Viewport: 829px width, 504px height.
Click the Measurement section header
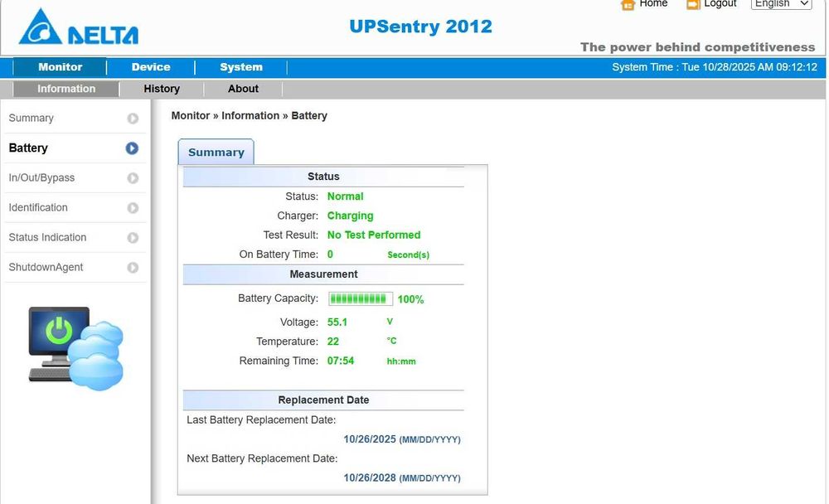coord(323,274)
